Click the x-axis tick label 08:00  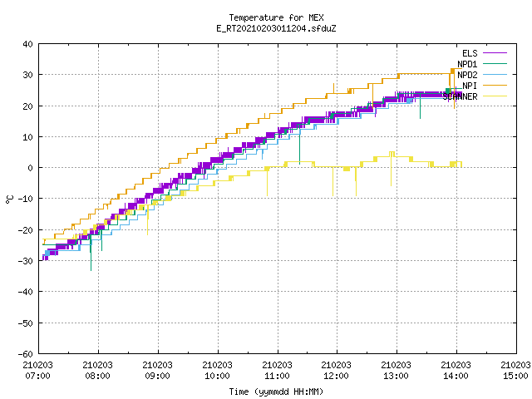coord(97,376)
